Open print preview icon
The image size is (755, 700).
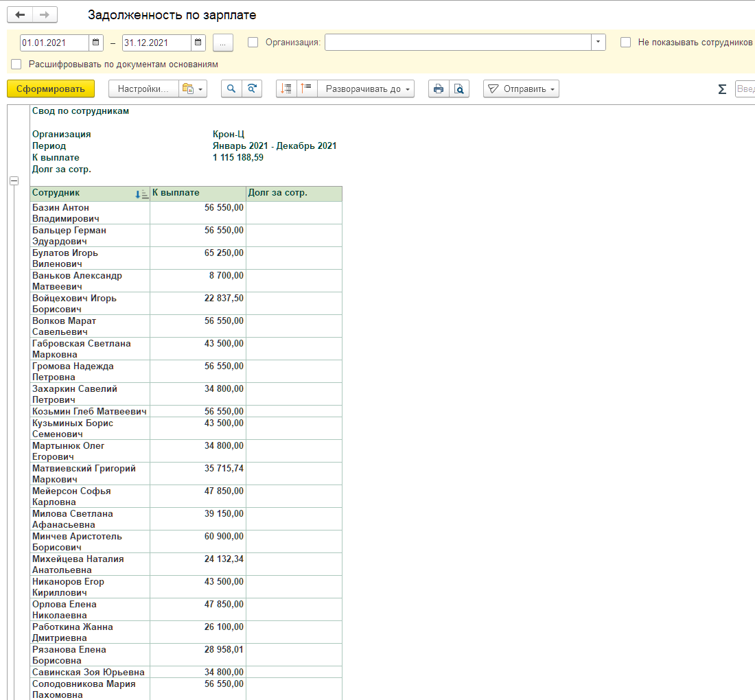coord(459,89)
